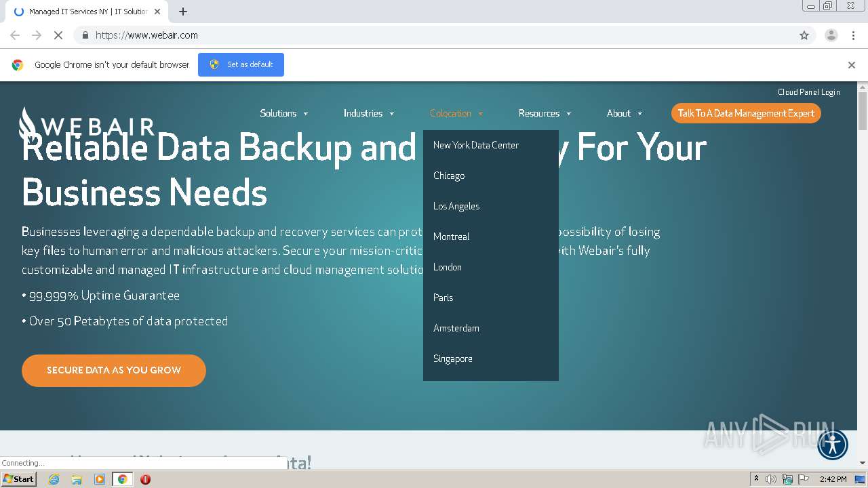Collapse the Colocation dropdown menu
This screenshot has height=488, width=868.
pyautogui.click(x=456, y=113)
